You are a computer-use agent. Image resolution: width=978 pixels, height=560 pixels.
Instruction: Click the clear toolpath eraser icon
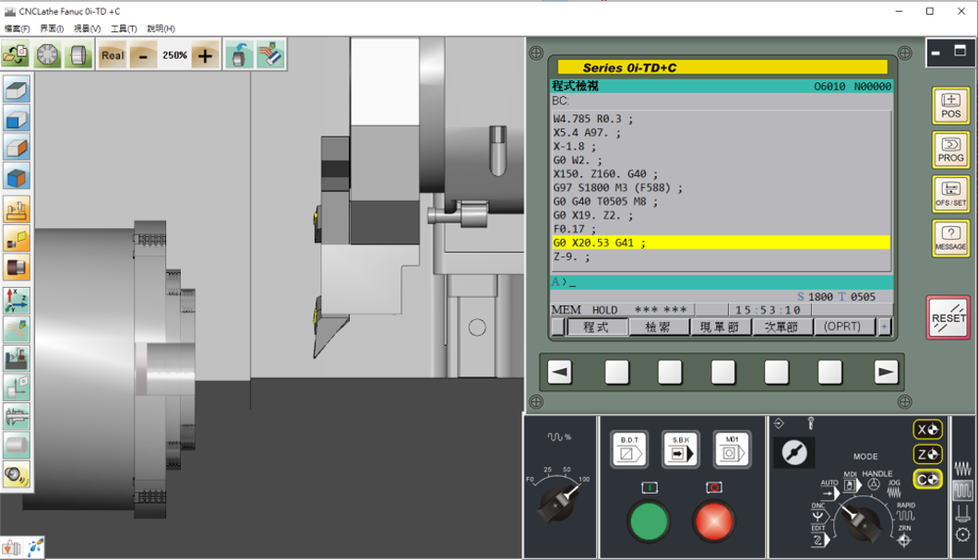coord(270,54)
